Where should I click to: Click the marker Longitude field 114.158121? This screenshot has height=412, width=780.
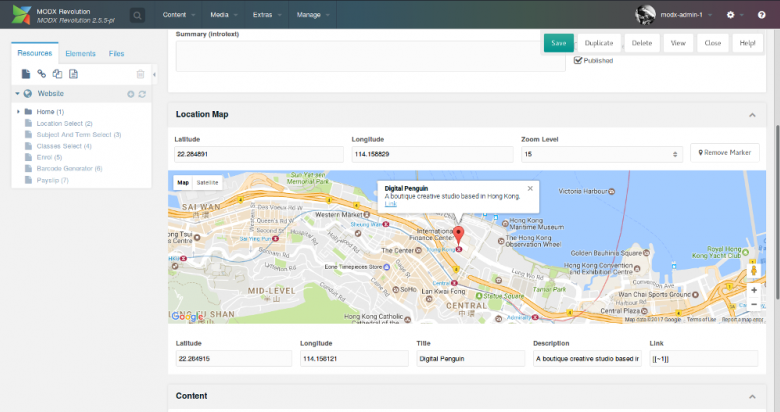[354, 359]
